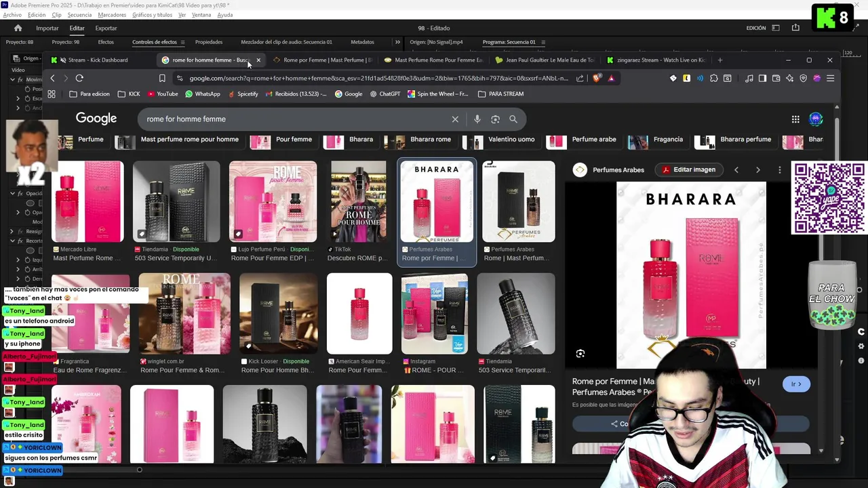This screenshot has height=488, width=868.
Task: Open the browser hamburger menu
Action: 830,78
